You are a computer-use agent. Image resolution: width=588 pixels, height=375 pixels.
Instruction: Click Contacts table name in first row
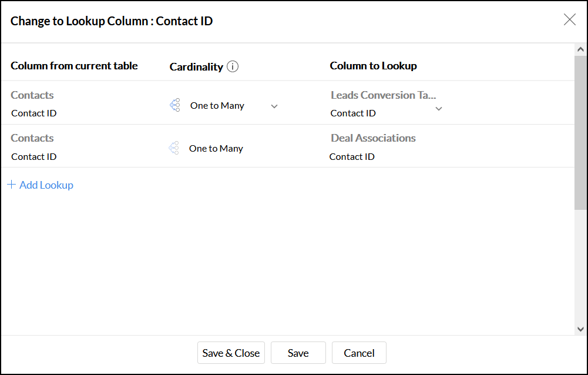point(32,95)
